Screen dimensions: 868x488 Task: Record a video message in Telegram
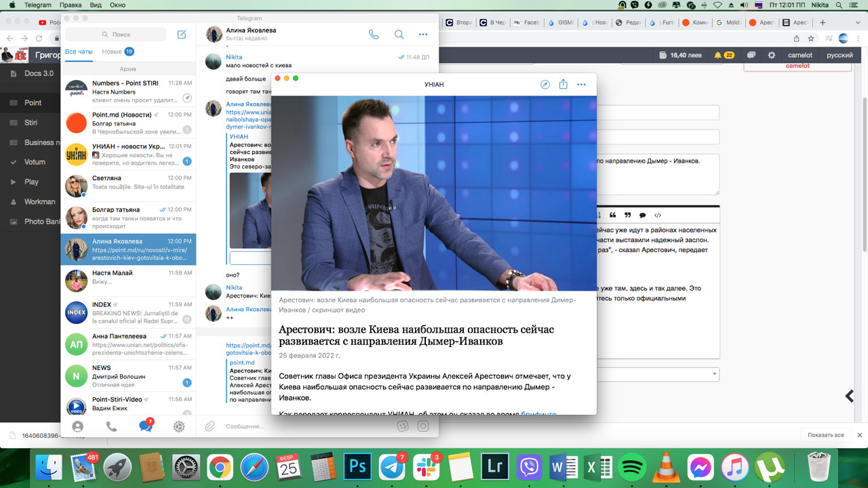[423, 426]
